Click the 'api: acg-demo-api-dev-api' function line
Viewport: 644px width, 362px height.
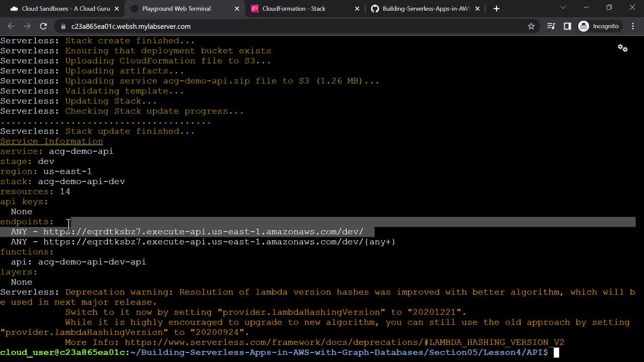pos(78,262)
